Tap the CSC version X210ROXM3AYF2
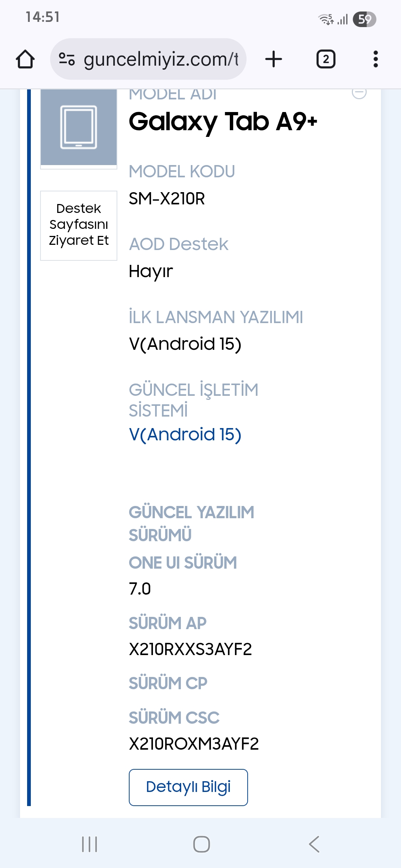Viewport: 401px width, 868px height. click(193, 744)
